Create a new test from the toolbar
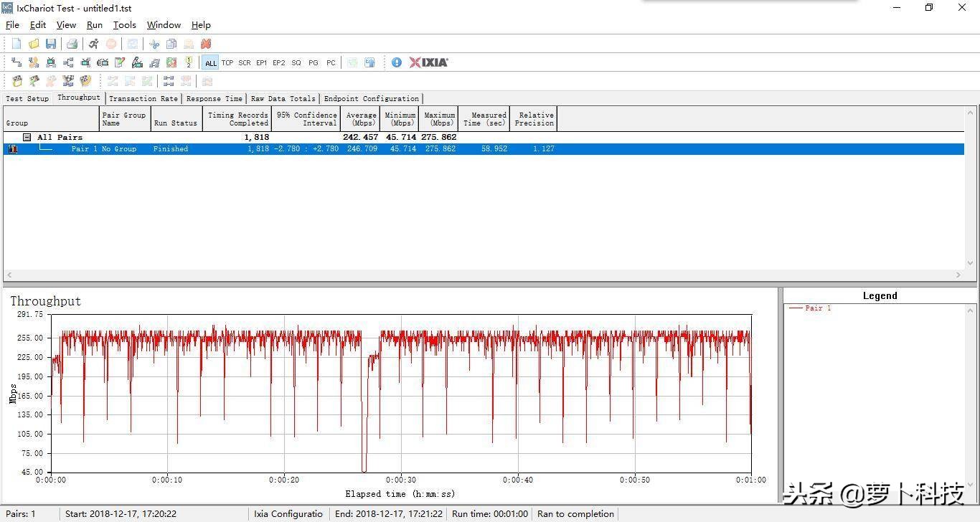The image size is (980, 522). [x=17, y=44]
